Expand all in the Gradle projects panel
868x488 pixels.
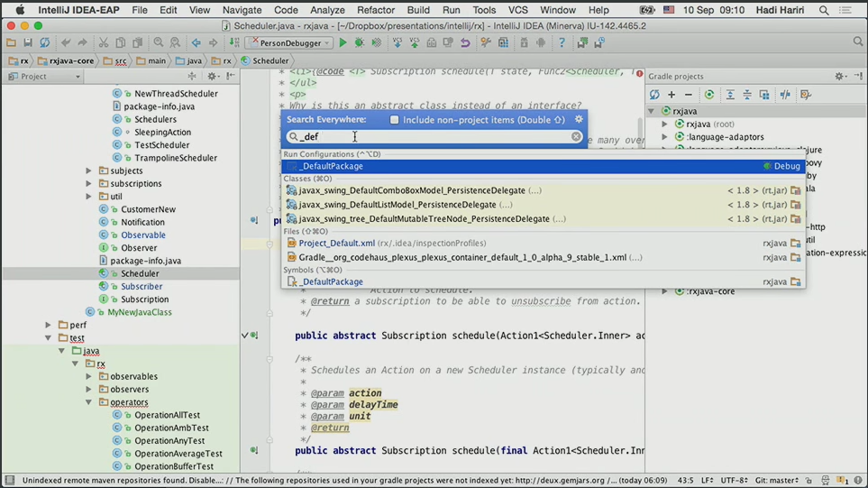[x=730, y=95]
